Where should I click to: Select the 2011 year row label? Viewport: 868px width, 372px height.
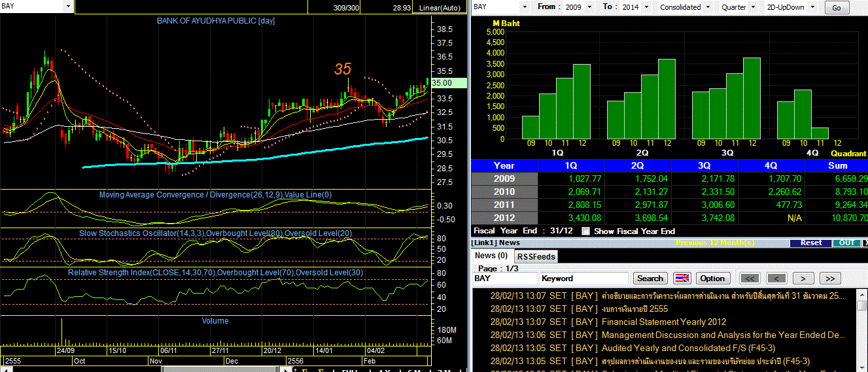click(x=504, y=205)
